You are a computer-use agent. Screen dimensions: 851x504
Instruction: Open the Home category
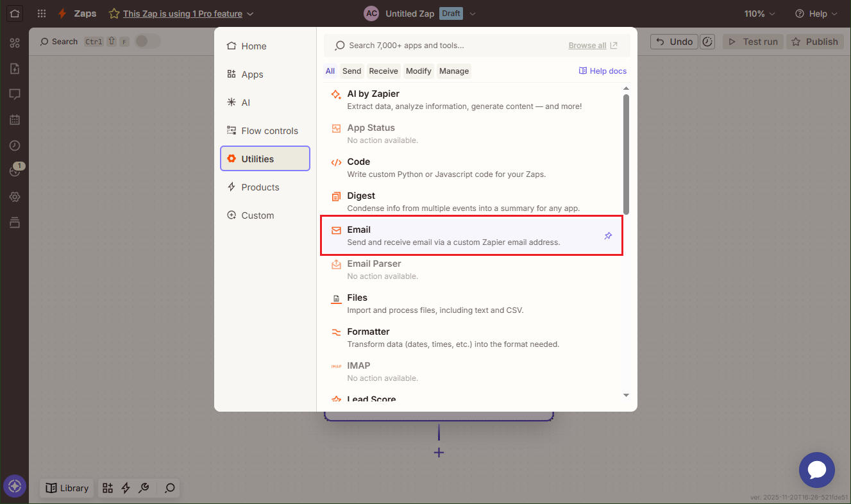[x=265, y=46]
